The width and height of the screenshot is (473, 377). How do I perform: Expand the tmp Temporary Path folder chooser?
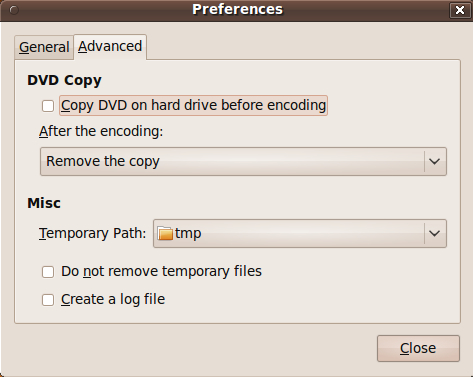[x=300, y=233]
